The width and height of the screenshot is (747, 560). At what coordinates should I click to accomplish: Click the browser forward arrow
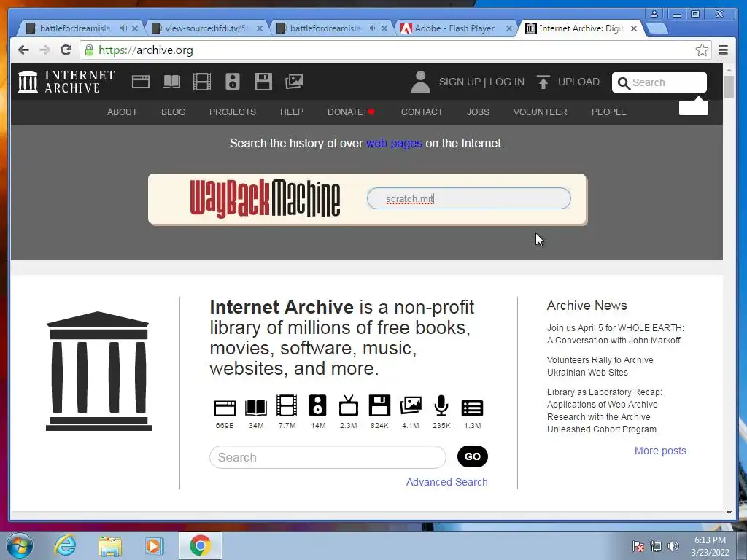click(x=44, y=50)
